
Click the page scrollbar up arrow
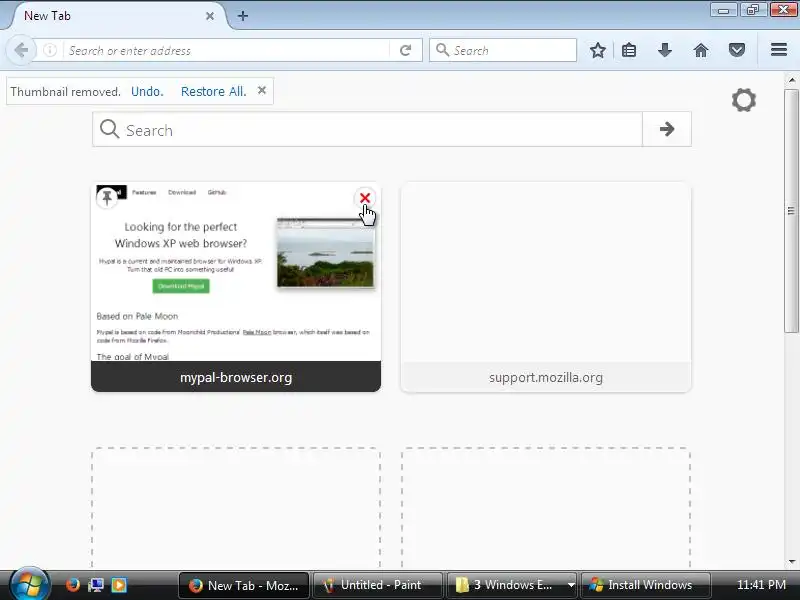pos(792,80)
